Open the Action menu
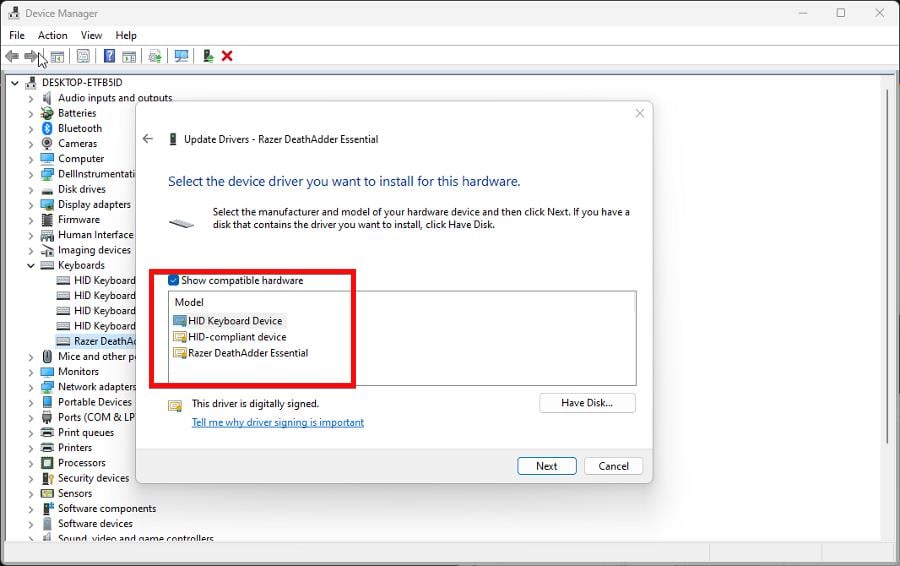Screen dimensions: 900x566 tap(53, 36)
